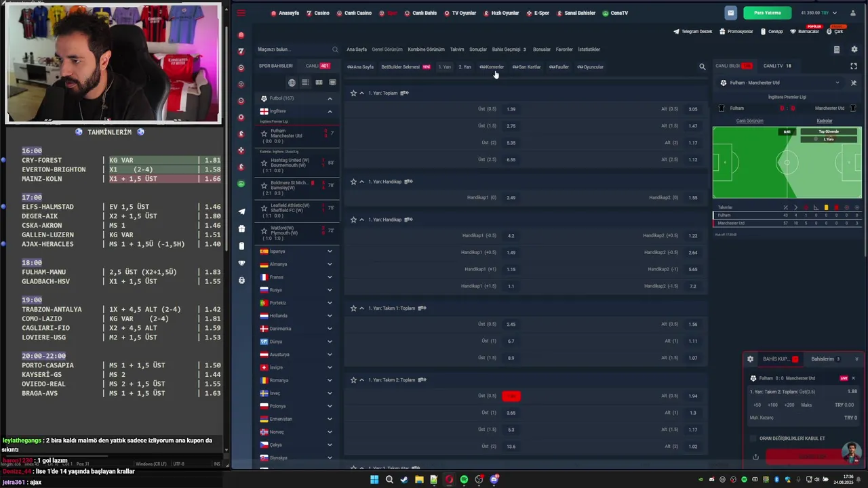
Task: Toggle fullscreen for live info panel
Action: [x=854, y=66]
